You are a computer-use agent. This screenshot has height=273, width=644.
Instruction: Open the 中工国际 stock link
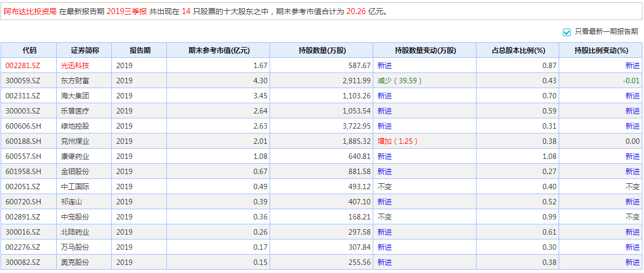click(75, 187)
